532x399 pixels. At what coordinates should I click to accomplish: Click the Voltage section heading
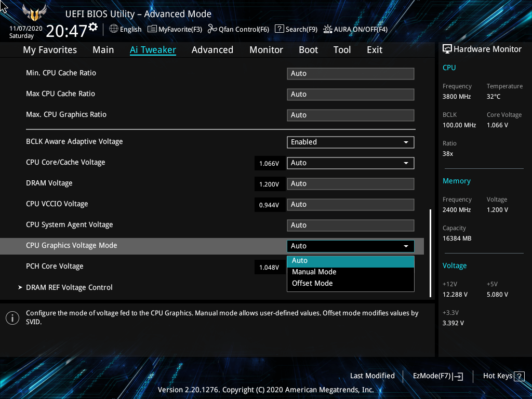tap(454, 265)
